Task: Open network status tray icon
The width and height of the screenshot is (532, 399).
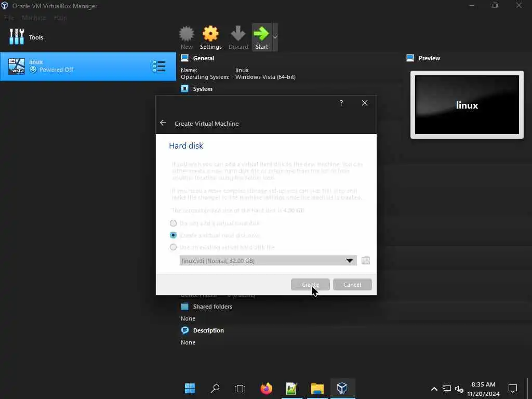Action: (446, 389)
